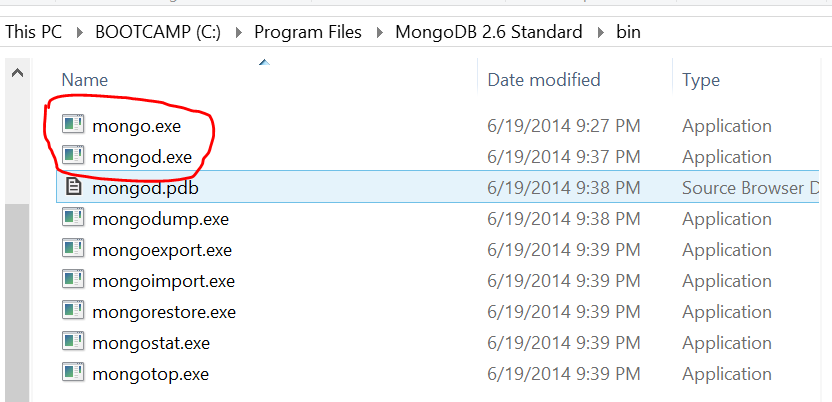Click the mongoexport.exe application icon

pos(72,249)
